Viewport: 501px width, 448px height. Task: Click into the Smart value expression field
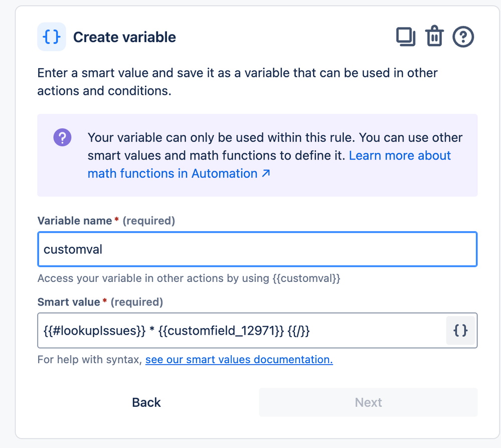point(241,330)
